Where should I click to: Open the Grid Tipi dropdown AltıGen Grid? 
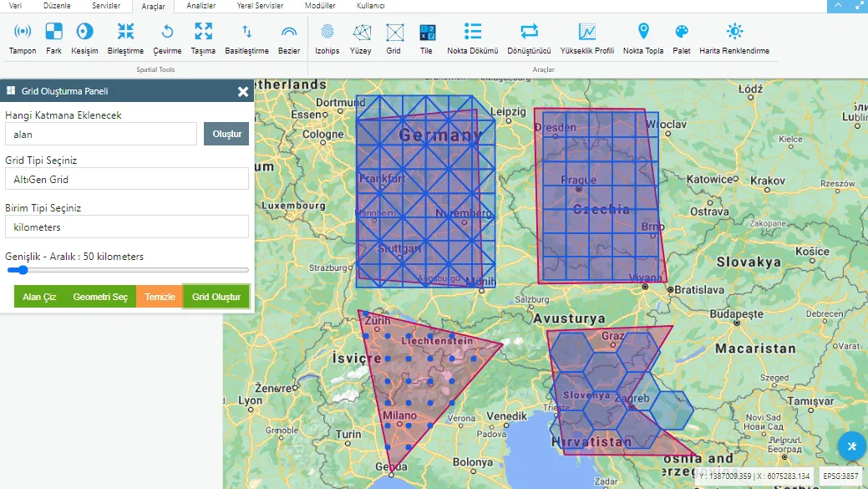click(x=127, y=180)
